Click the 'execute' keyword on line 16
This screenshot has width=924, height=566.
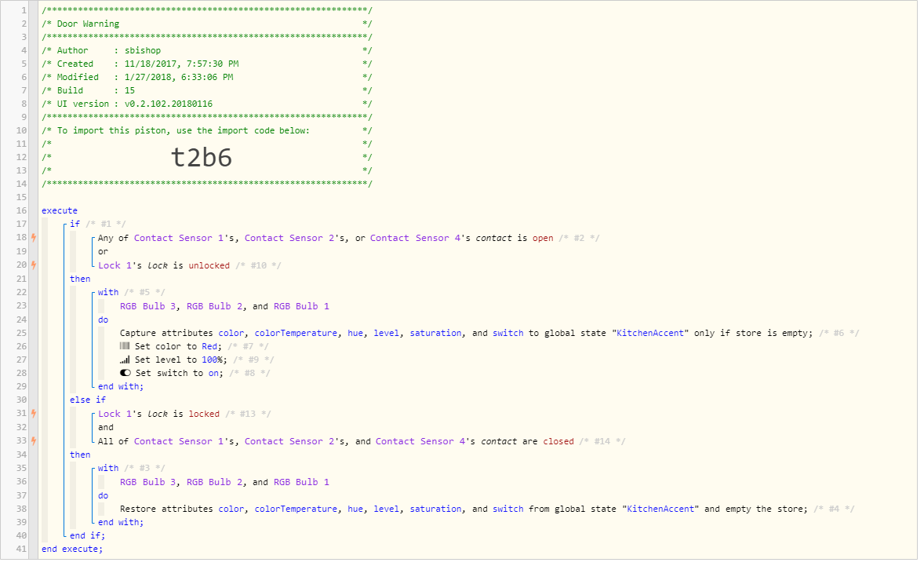60,210
